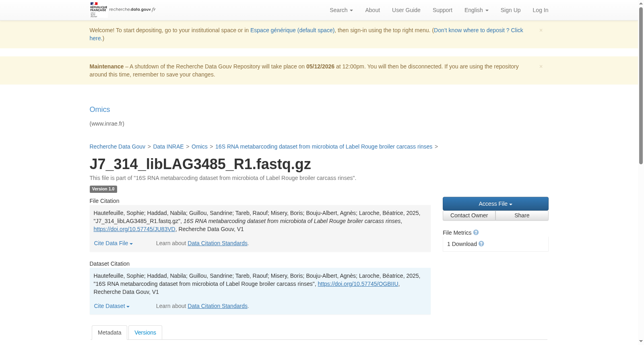Click the file title J7_314_libLAG3485_R1.fastq.gz
The width and height of the screenshot is (644, 345).
[200, 164]
